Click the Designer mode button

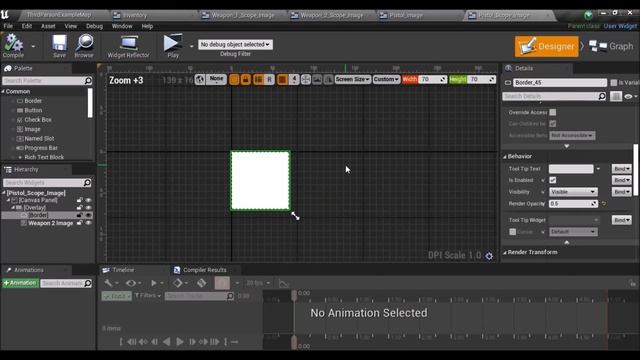[547, 46]
